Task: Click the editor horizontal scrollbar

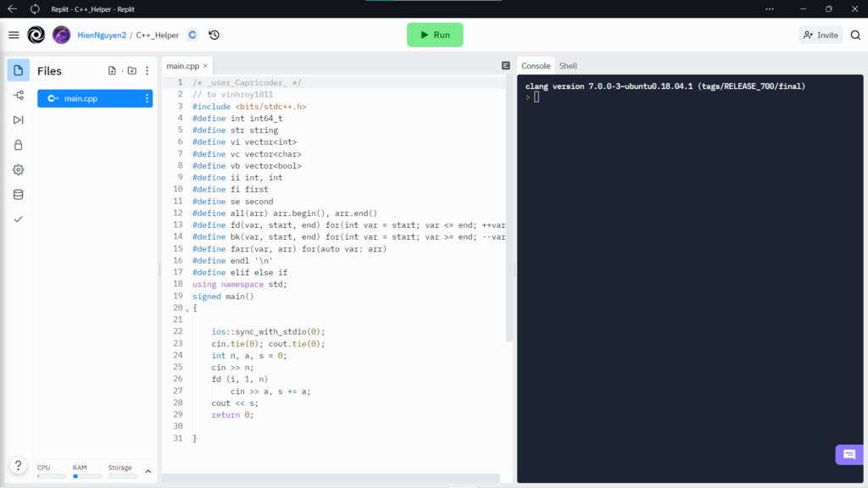Action: click(x=331, y=478)
